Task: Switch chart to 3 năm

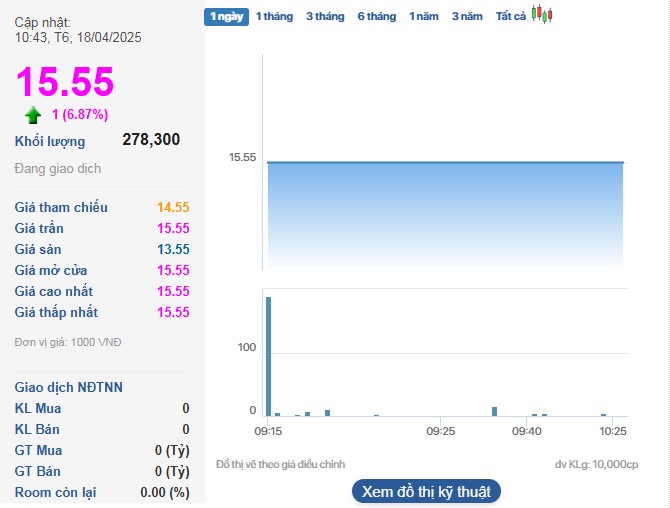Action: click(466, 16)
